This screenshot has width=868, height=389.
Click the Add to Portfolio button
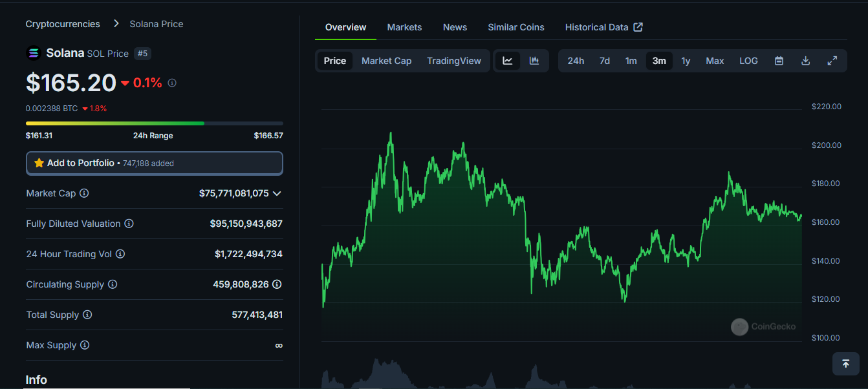(154, 163)
